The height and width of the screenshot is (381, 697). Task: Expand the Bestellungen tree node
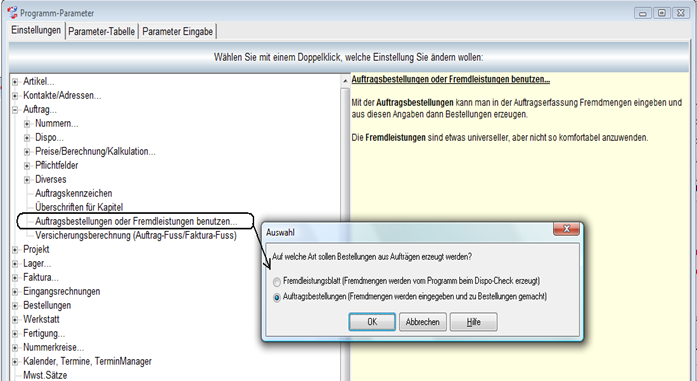click(15, 306)
